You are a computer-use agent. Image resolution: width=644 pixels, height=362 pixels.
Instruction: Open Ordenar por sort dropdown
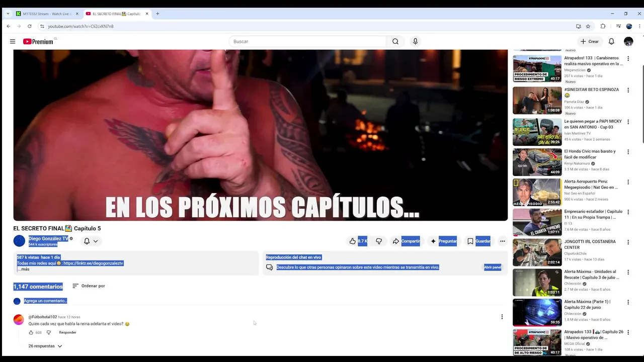[x=89, y=286]
